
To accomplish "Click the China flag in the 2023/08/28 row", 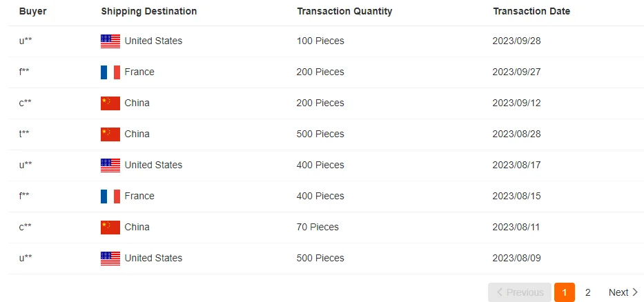I will coord(110,134).
